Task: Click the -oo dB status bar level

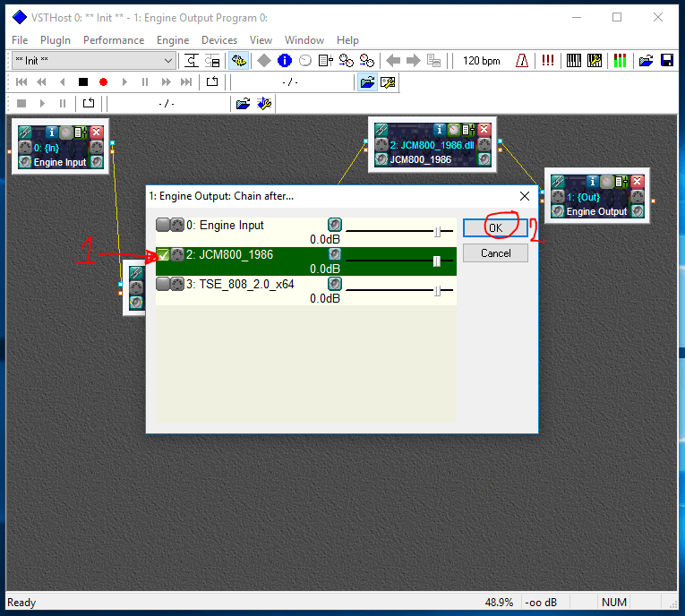Action: 541,603
